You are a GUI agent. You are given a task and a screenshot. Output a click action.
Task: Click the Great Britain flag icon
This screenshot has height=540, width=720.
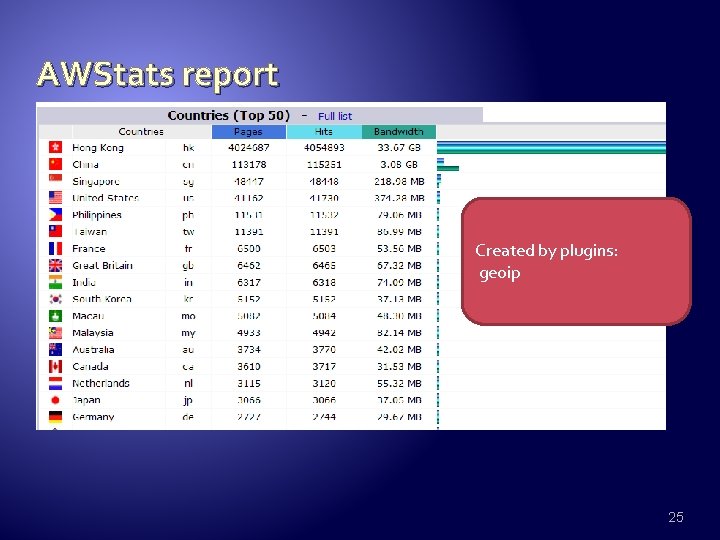[x=56, y=265]
